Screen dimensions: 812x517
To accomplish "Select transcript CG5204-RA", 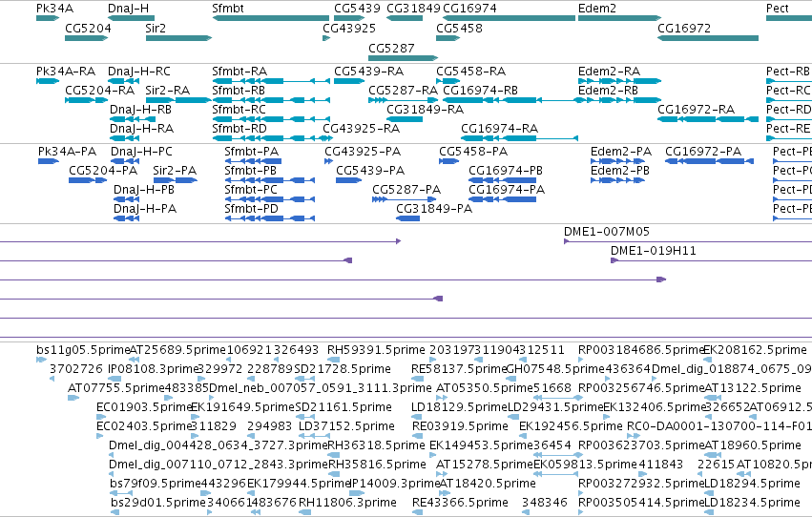I will coord(87,100).
